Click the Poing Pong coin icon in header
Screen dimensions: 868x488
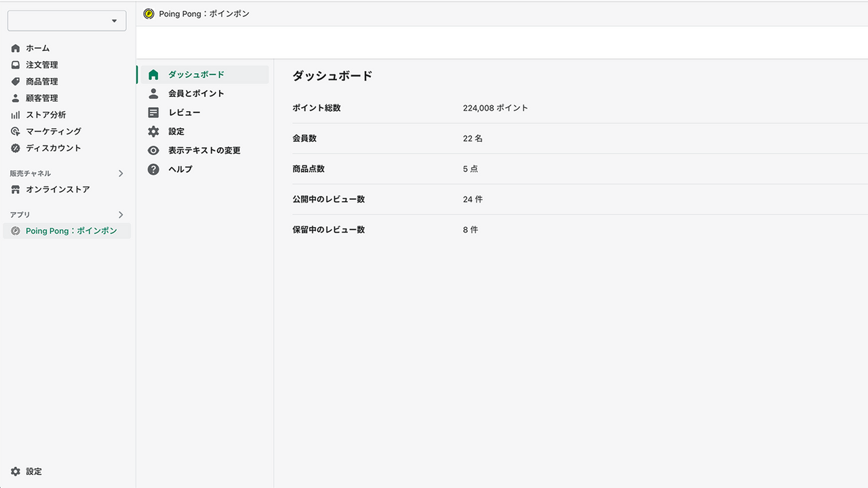[149, 13]
